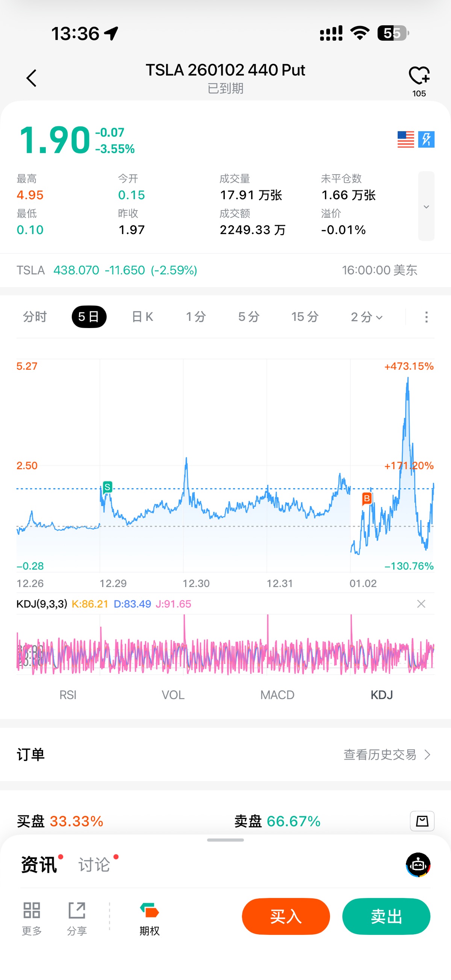Expand quote details with chevron panel
Screen dimensions: 451x980
click(x=426, y=206)
